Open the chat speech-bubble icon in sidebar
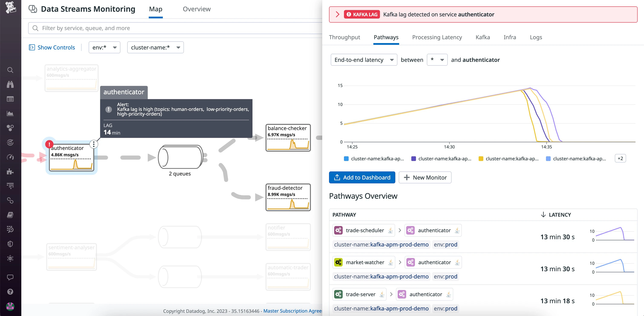Viewport: 644px width, 316px height. tap(10, 277)
